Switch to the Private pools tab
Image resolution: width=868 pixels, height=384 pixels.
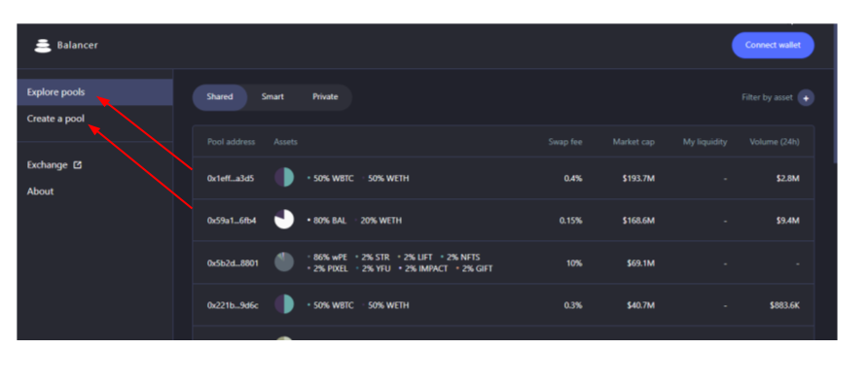325,97
